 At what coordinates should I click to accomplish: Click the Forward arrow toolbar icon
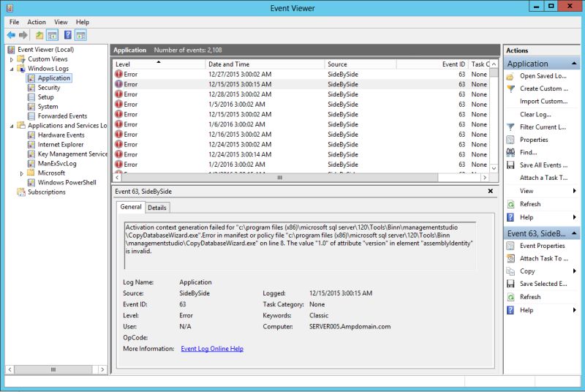click(x=23, y=35)
